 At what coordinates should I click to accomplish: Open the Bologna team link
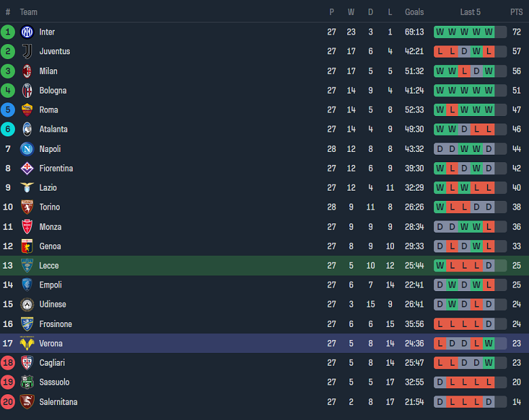pyautogui.click(x=53, y=90)
